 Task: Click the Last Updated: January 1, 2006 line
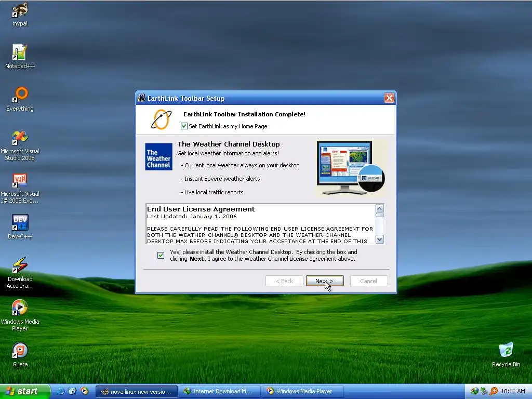(x=192, y=217)
